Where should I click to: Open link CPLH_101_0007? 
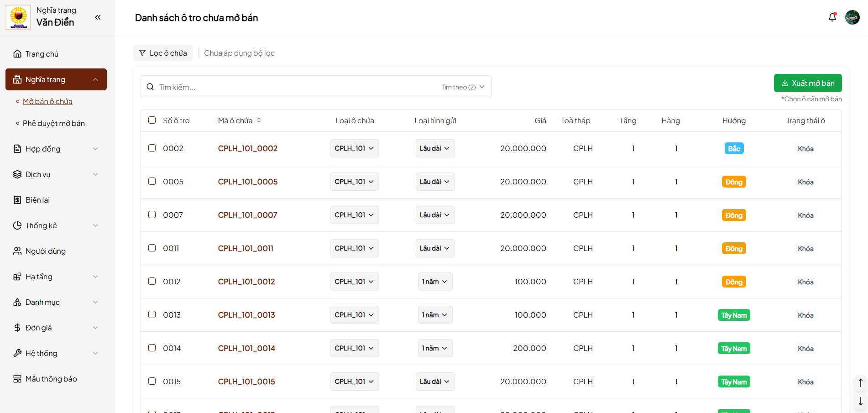click(247, 215)
